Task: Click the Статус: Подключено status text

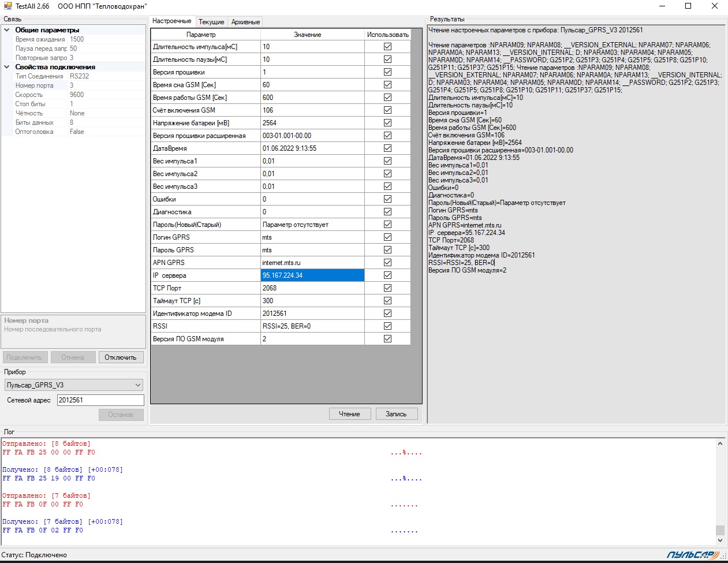Action: point(34,555)
